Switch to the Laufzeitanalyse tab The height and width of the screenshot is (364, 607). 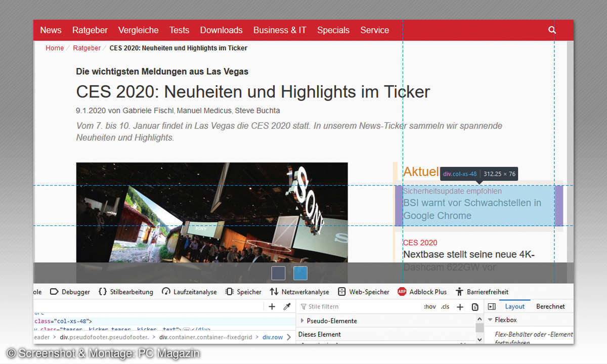point(189,292)
